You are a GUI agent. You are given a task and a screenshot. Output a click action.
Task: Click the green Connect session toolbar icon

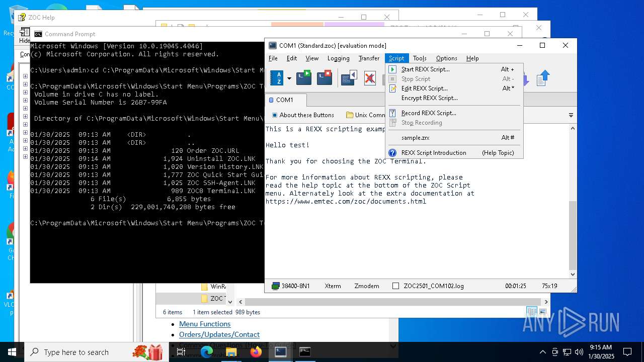[x=304, y=78]
